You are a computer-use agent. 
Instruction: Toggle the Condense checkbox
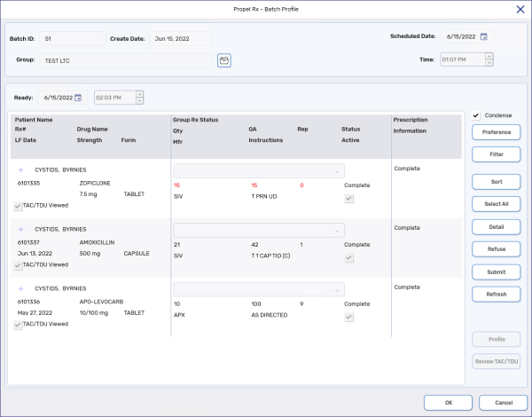pos(476,115)
